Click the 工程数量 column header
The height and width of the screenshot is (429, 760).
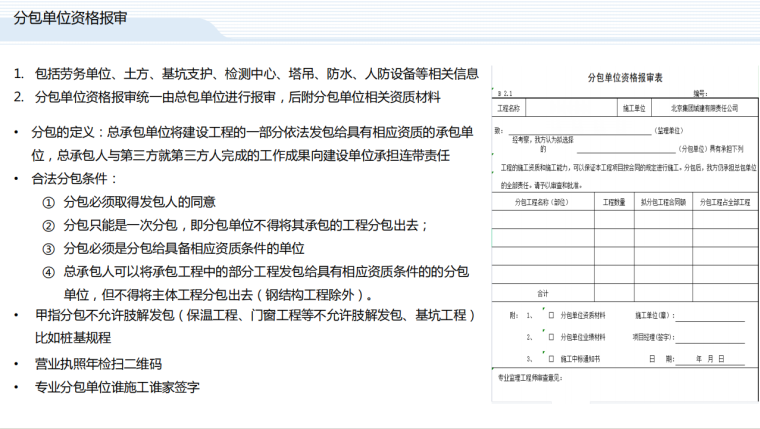[613, 202]
